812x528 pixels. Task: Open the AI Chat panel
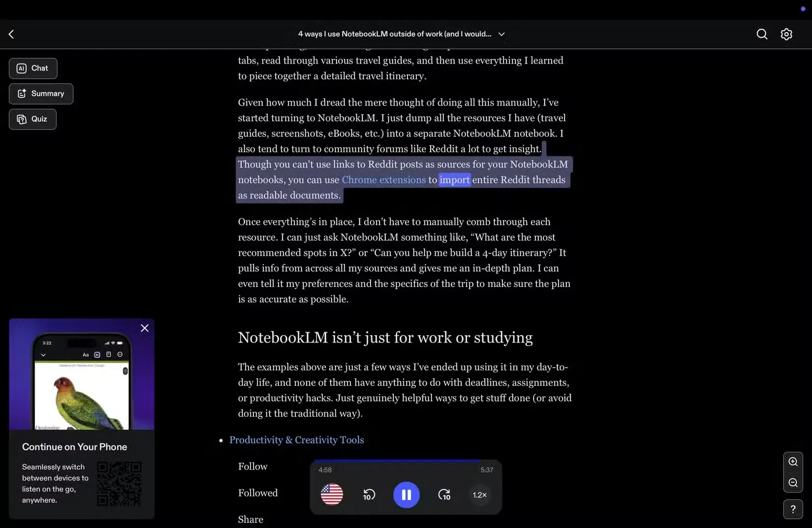pos(33,68)
